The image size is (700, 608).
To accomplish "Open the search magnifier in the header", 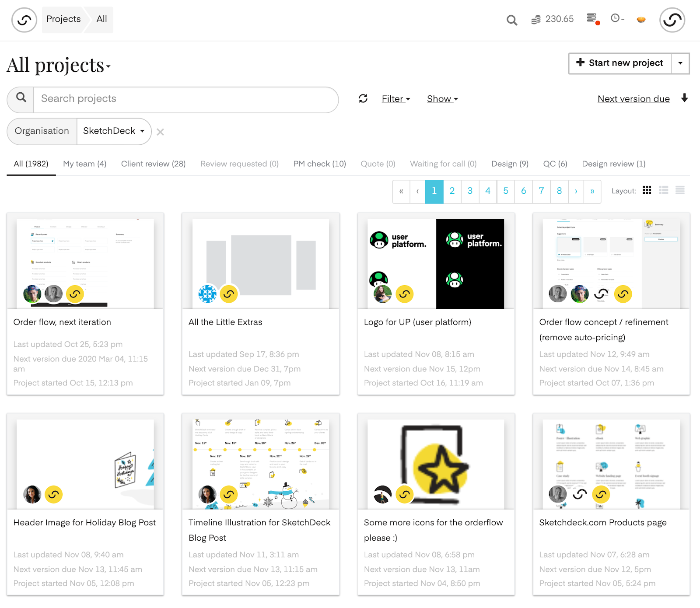I will point(511,20).
